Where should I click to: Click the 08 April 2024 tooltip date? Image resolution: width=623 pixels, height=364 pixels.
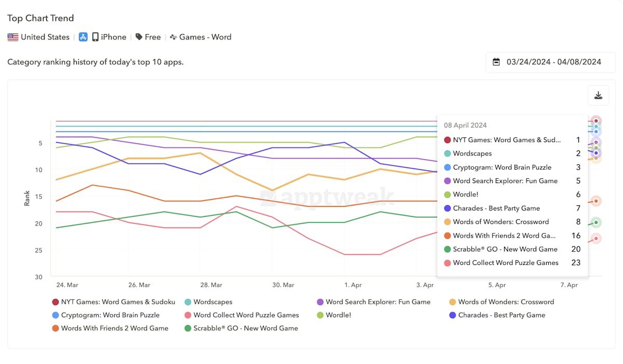465,125
